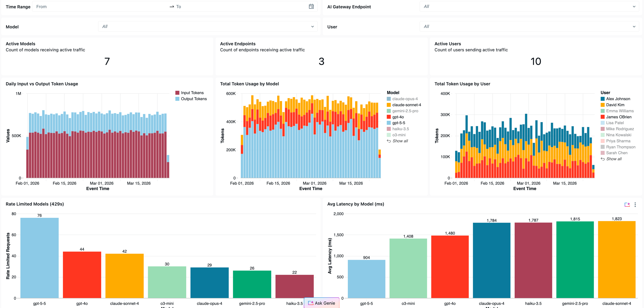Screen dimensions: 644x308
Task: Toggle Input Tokens series in legend
Action: [192, 93]
